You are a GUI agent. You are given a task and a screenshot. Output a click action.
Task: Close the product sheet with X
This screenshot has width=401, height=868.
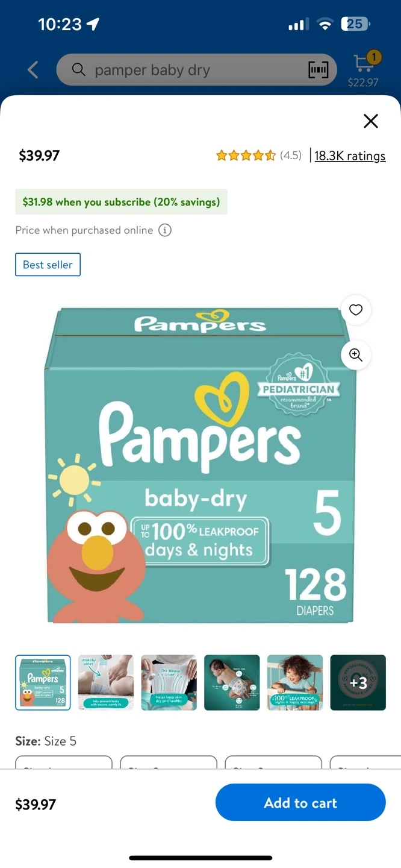point(371,121)
